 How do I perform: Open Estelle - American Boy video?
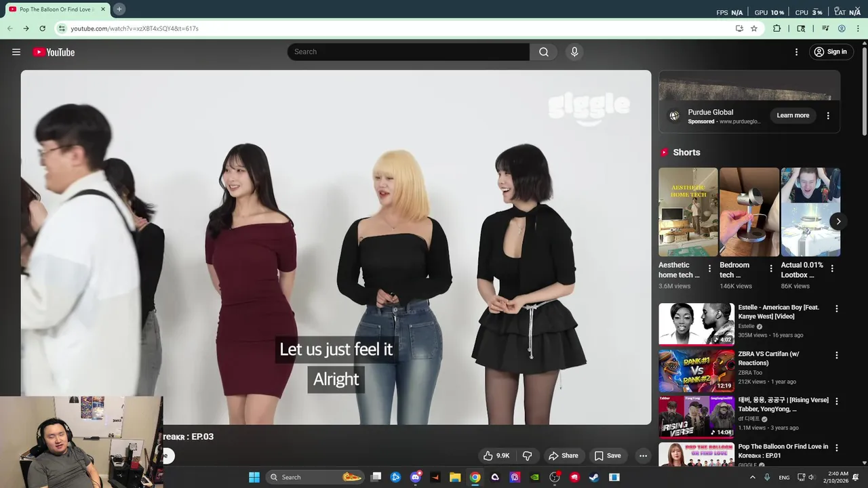coord(696,324)
